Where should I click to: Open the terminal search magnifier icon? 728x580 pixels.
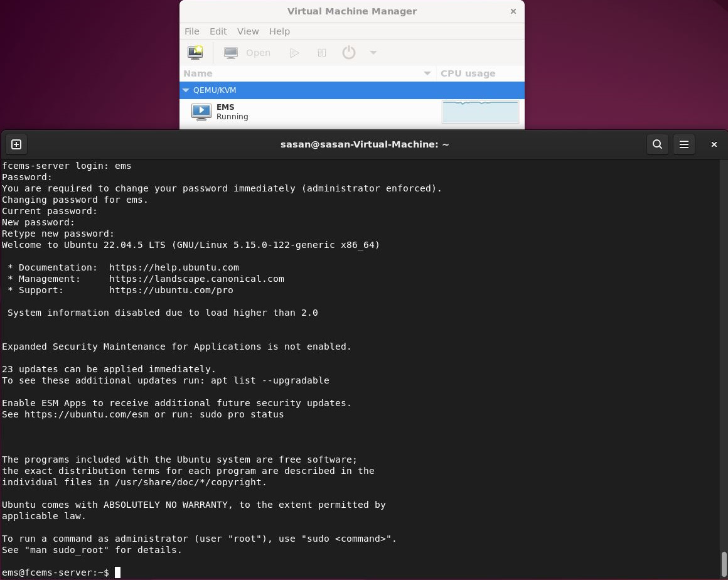pos(657,144)
